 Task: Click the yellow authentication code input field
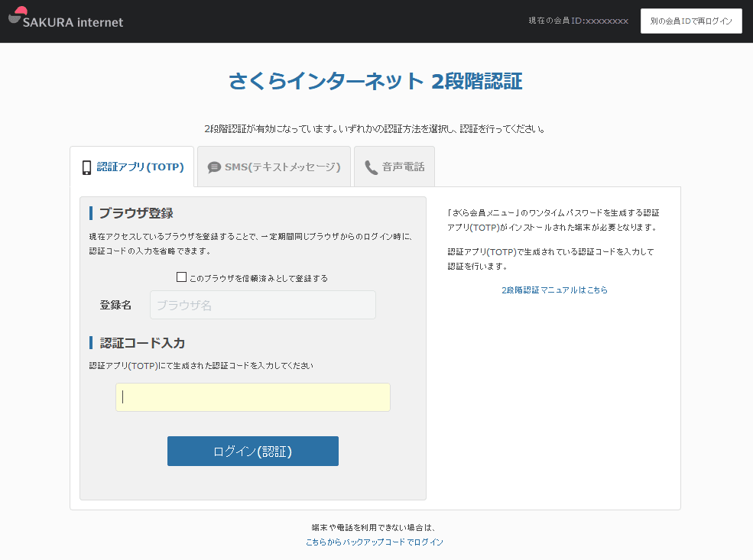click(253, 397)
